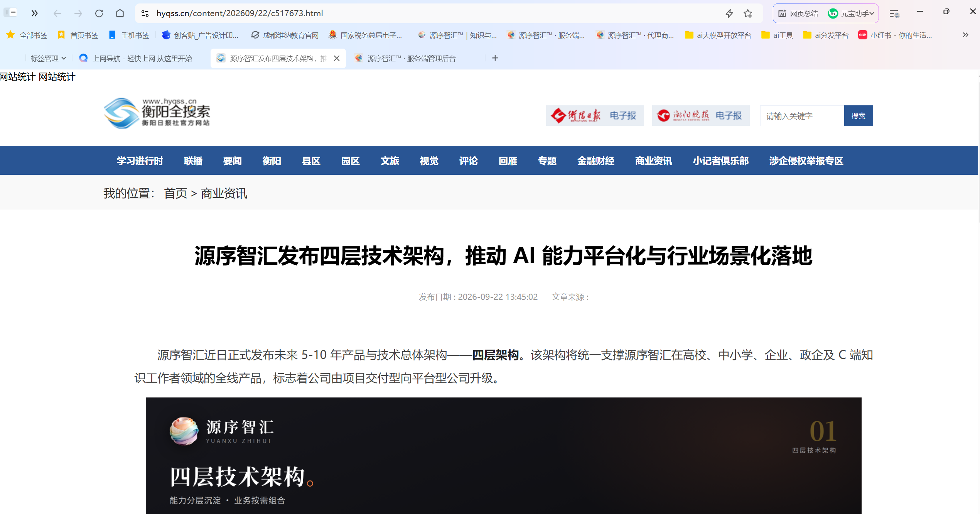
Task: Open 源序智汇 知识与 bookmark
Action: click(x=457, y=35)
